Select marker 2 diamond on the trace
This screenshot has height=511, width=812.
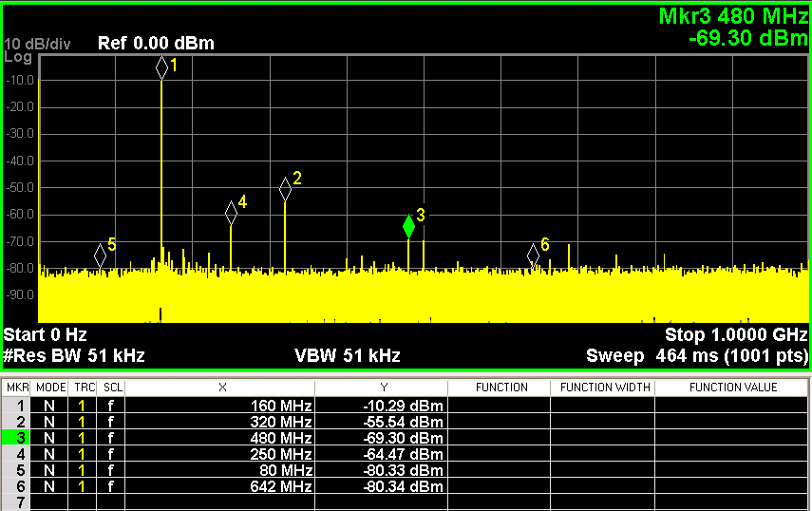285,189
